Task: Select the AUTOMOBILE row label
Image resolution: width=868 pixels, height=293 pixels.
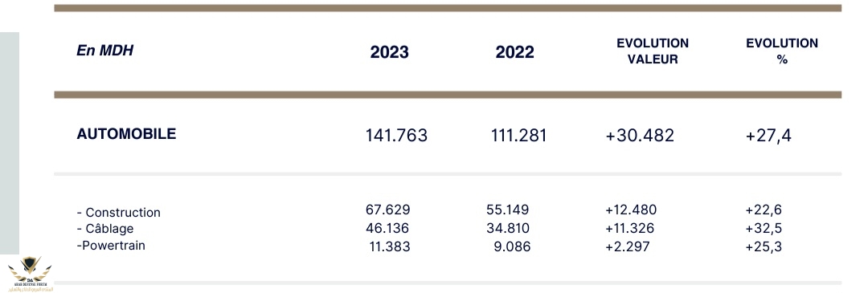Action: pos(126,134)
